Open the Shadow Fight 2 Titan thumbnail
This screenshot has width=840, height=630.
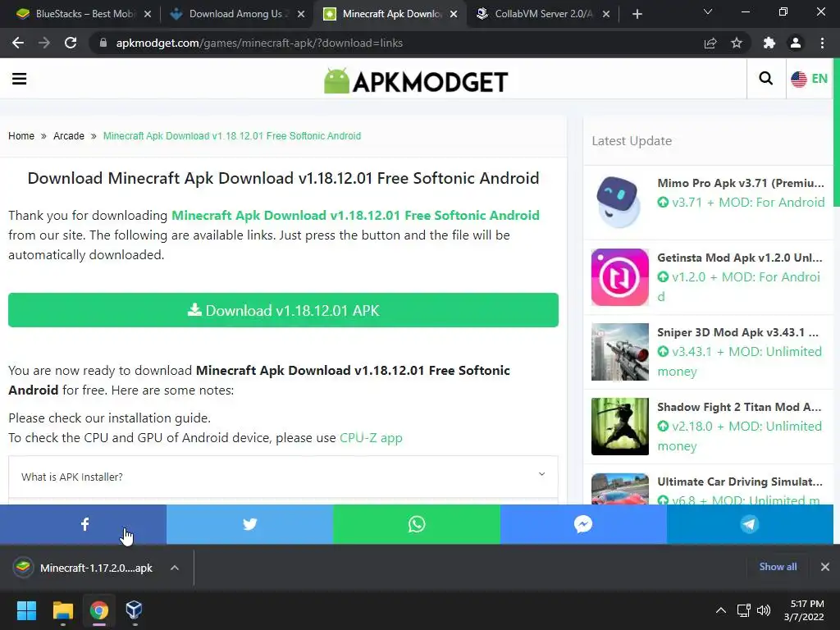[x=620, y=427]
